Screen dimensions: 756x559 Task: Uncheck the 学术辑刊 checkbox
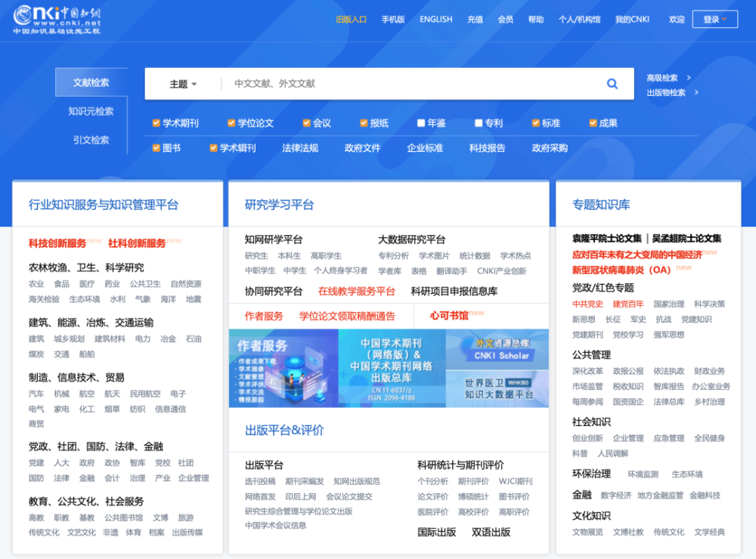214,148
